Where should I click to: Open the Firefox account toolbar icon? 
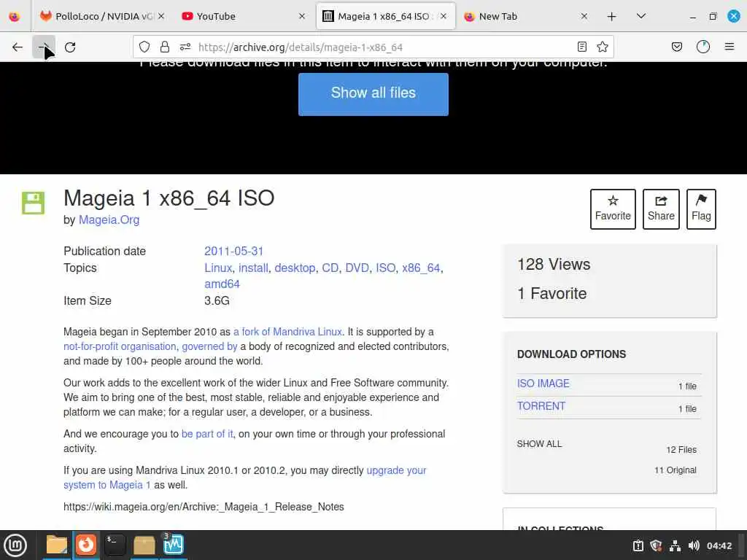click(703, 47)
